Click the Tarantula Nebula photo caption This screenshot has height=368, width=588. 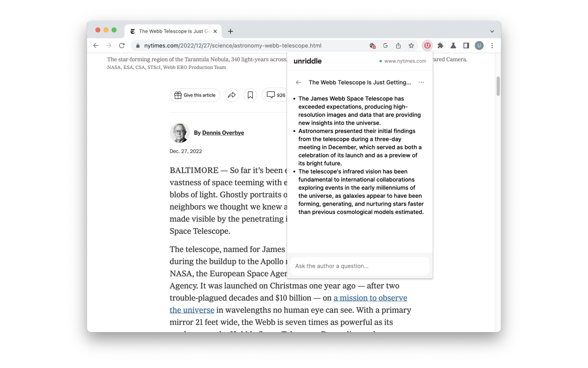click(197, 59)
